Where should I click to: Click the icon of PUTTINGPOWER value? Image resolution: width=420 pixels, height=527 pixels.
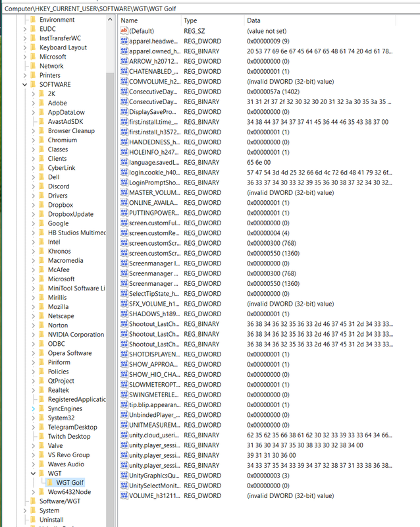tap(124, 213)
